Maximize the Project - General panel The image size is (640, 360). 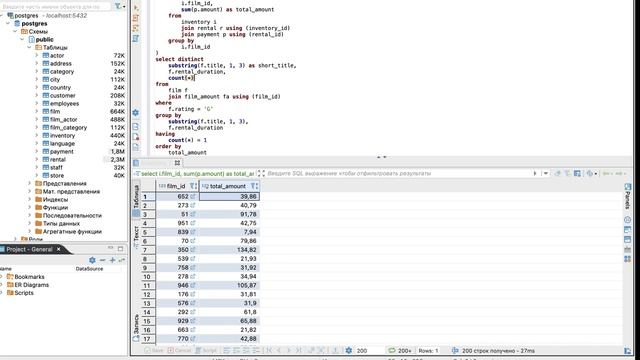coord(120,248)
